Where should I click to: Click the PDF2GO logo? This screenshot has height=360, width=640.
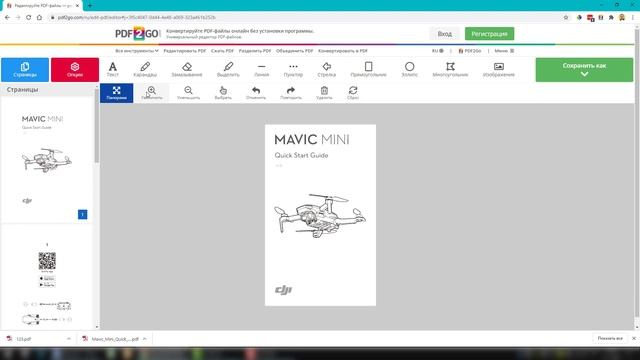point(137,33)
